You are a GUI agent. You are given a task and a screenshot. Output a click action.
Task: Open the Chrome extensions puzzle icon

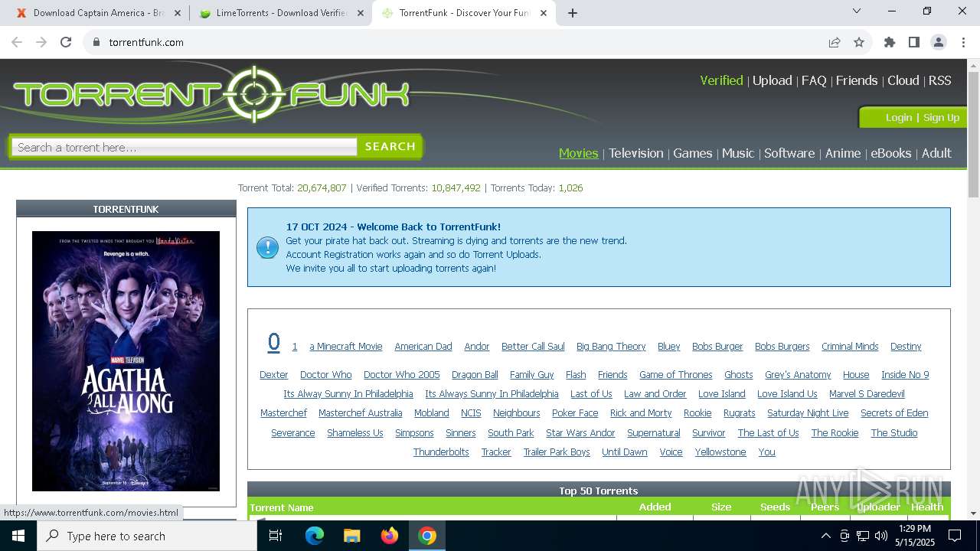coord(890,42)
